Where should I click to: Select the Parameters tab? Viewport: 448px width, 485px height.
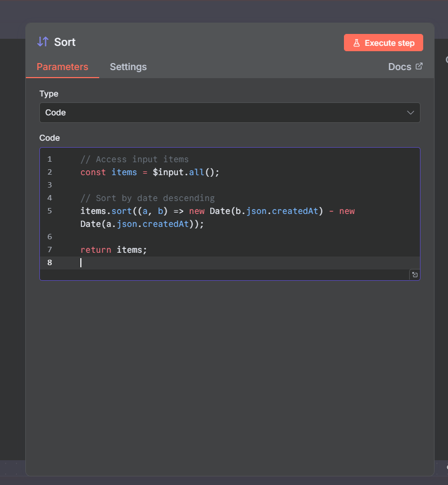62,67
